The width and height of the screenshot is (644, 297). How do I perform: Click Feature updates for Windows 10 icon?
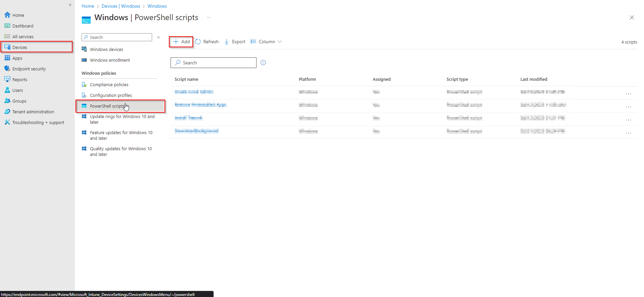coord(84,133)
